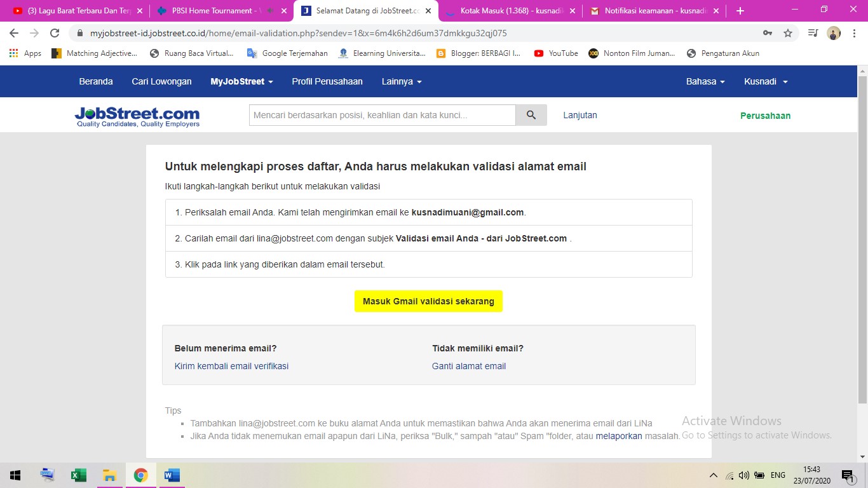
Task: Open the Kusnadi account dropdown
Action: click(766, 81)
